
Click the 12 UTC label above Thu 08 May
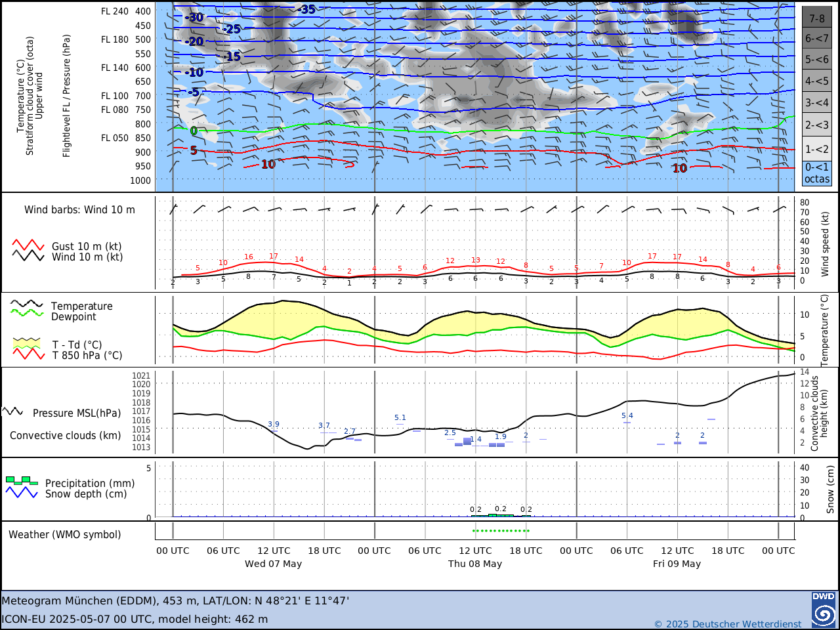click(475, 551)
